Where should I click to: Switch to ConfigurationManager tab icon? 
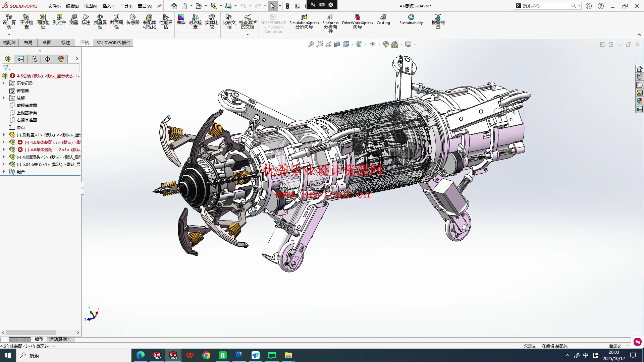tap(34, 59)
